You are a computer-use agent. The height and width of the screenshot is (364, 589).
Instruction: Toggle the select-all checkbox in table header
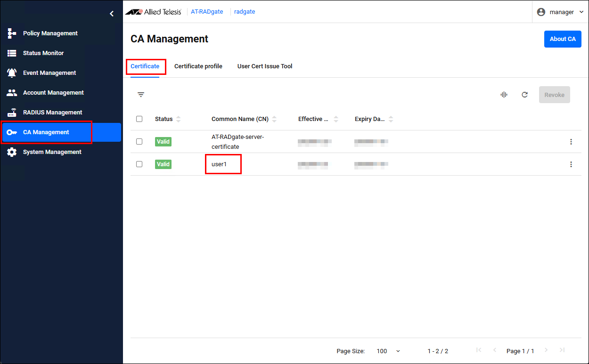click(139, 119)
